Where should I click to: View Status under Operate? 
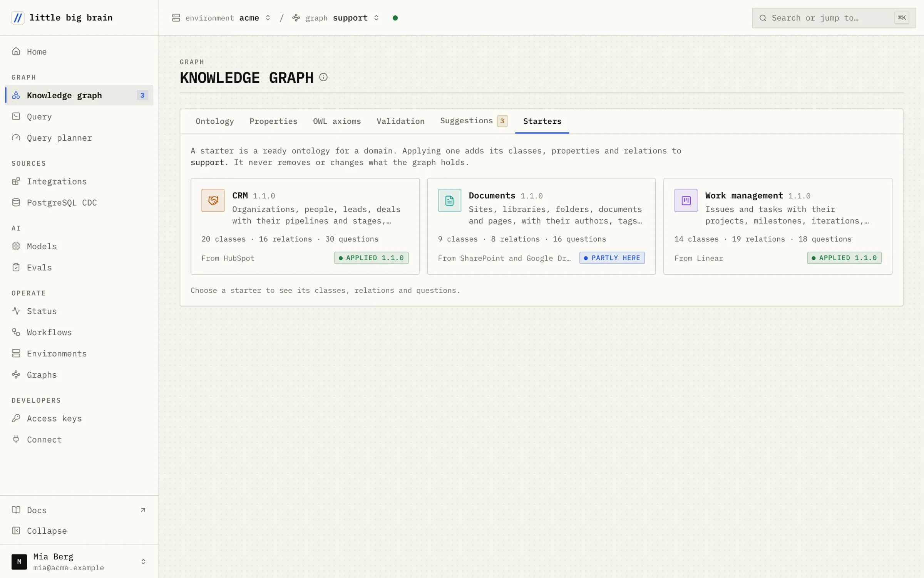[79, 311]
